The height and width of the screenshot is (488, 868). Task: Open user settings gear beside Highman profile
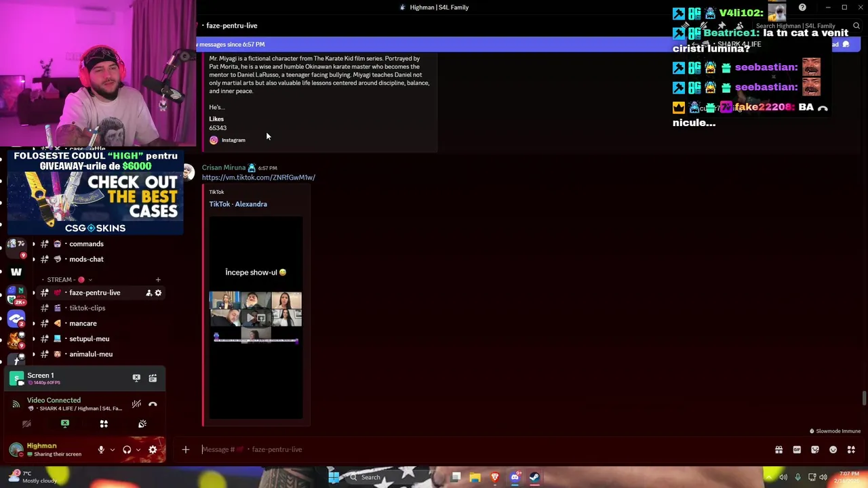point(153,449)
